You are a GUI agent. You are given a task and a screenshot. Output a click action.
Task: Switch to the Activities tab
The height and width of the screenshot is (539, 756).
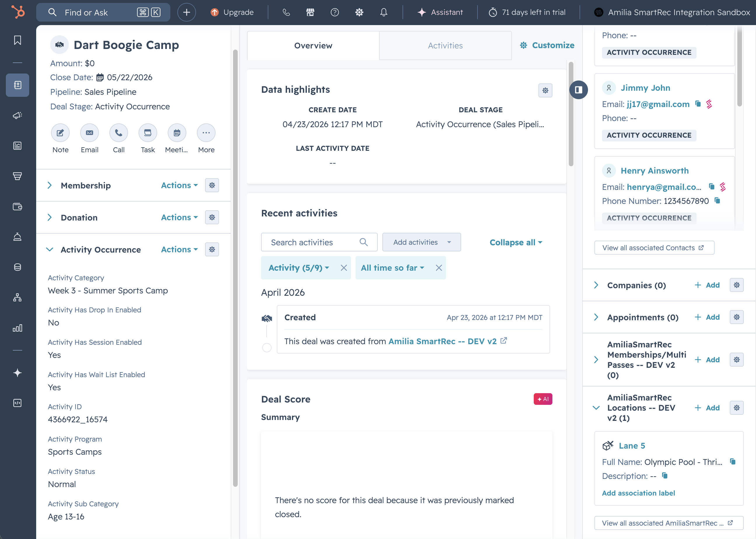point(445,45)
